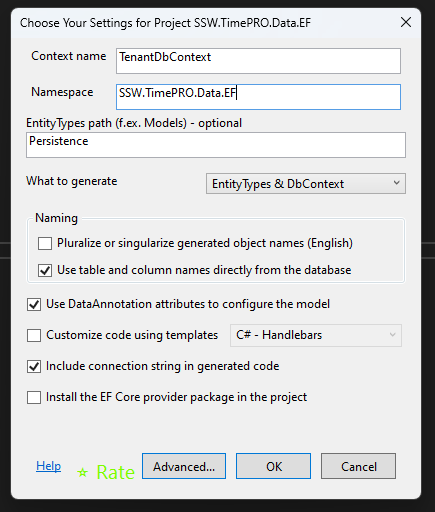
Task: Select the EntityTypes & DbContext combo box
Action: coord(306,183)
